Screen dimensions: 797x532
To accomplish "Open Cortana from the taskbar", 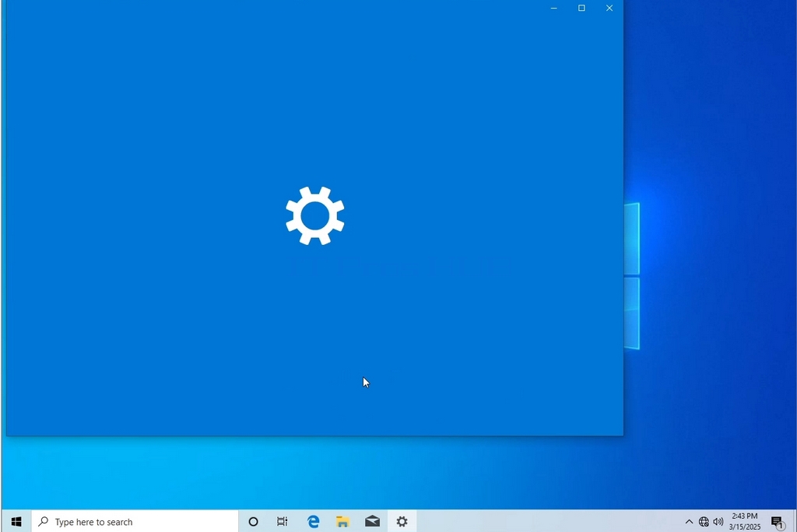I will pyautogui.click(x=253, y=521).
